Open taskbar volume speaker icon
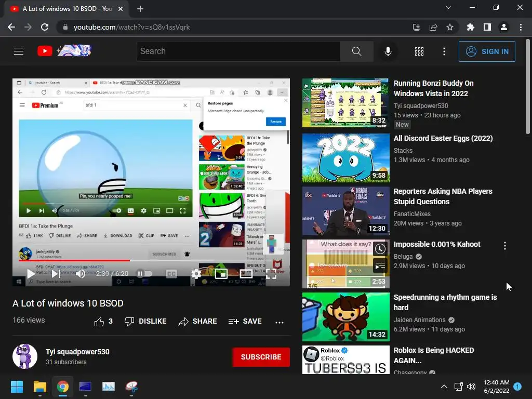The height and width of the screenshot is (399, 532). click(x=471, y=387)
